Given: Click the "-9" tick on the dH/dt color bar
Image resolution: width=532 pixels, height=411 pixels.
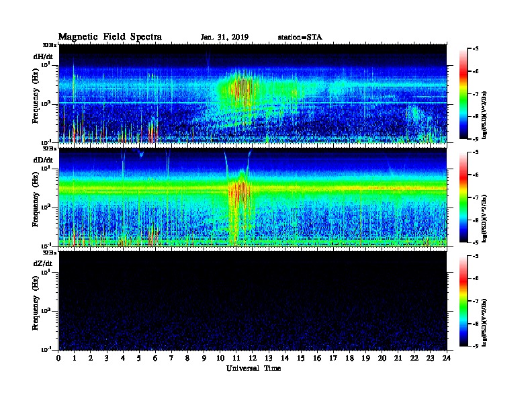Looking at the screenshot, I should (x=476, y=139).
